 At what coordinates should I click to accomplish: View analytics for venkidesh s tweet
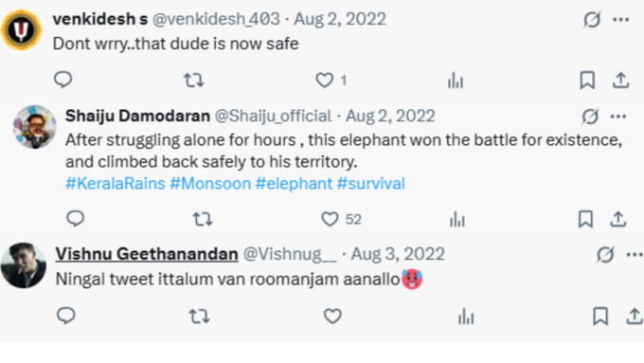tap(456, 81)
